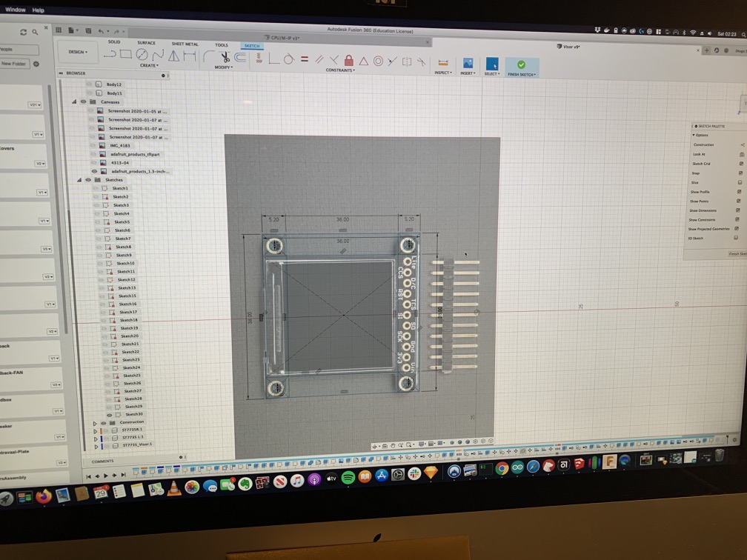Screen dimensions: 747x560
Task: Select the Fillet tool in Modify
Action: tap(209, 56)
